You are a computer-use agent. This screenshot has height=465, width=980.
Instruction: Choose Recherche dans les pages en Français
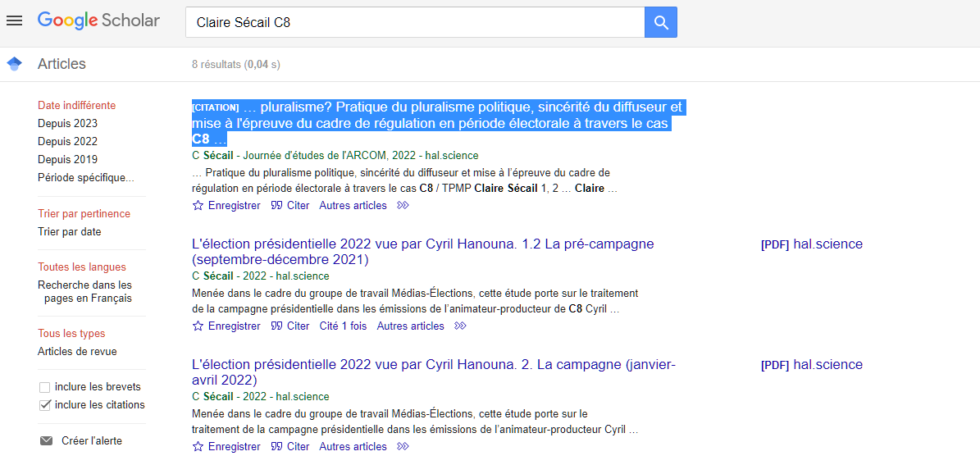click(x=85, y=291)
